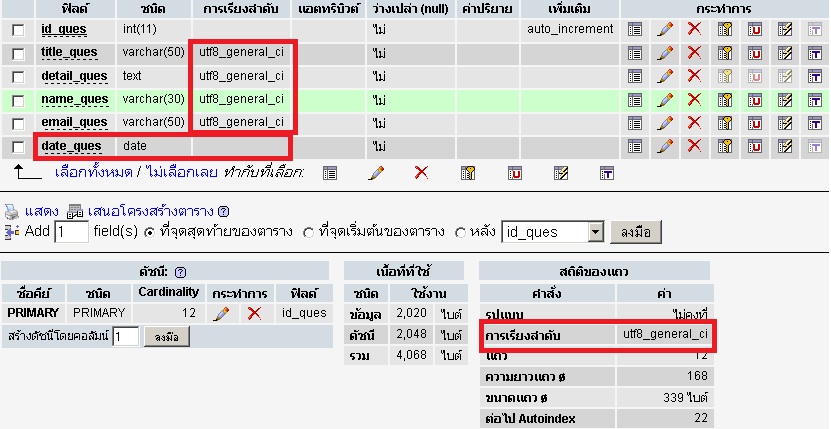Click pencil icon in name_ques row
Viewport: 831px width, 429px height.
click(x=665, y=99)
